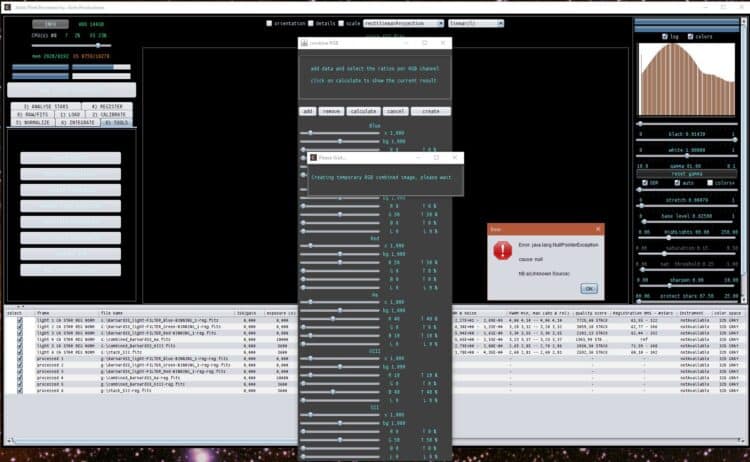Close the combine RGB window

(443, 43)
